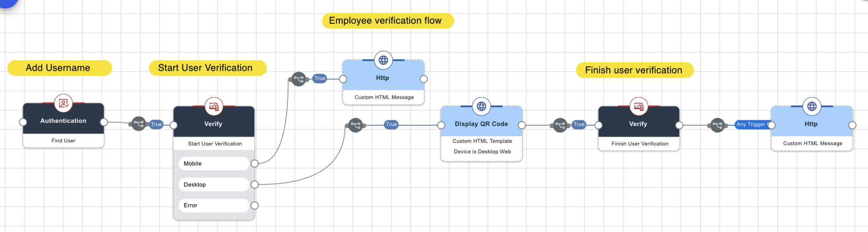868x232 pixels.
Task: Click the globe icon on Display QR Code node
Action: click(481, 106)
